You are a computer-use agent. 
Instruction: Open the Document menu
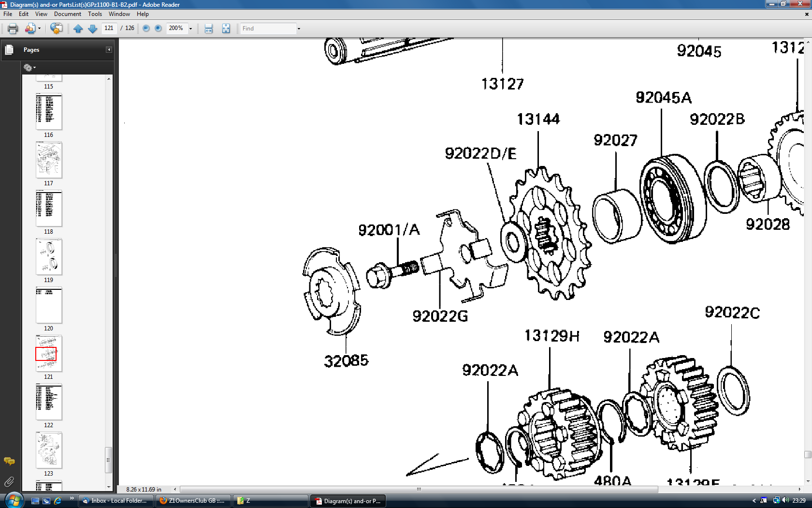67,14
